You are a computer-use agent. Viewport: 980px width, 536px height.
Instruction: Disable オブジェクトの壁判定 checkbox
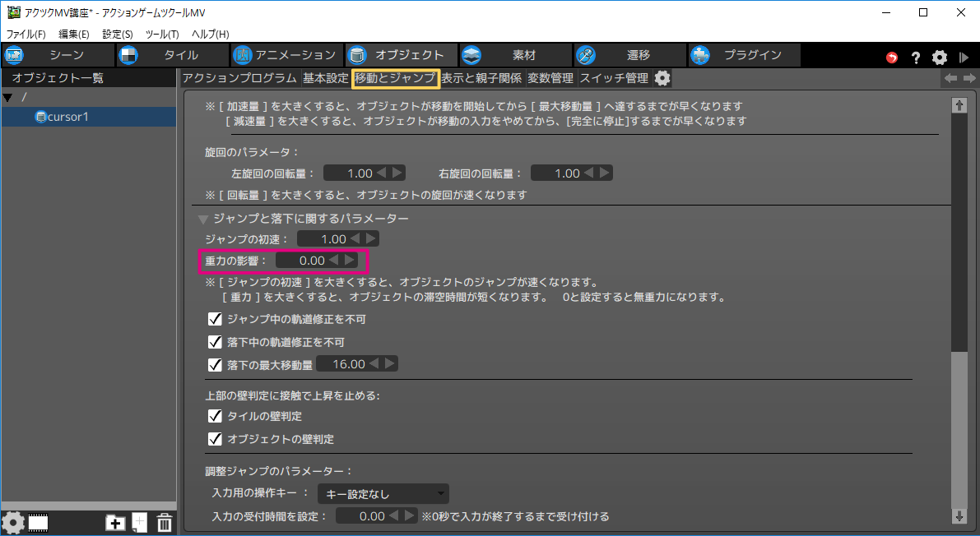coord(216,439)
